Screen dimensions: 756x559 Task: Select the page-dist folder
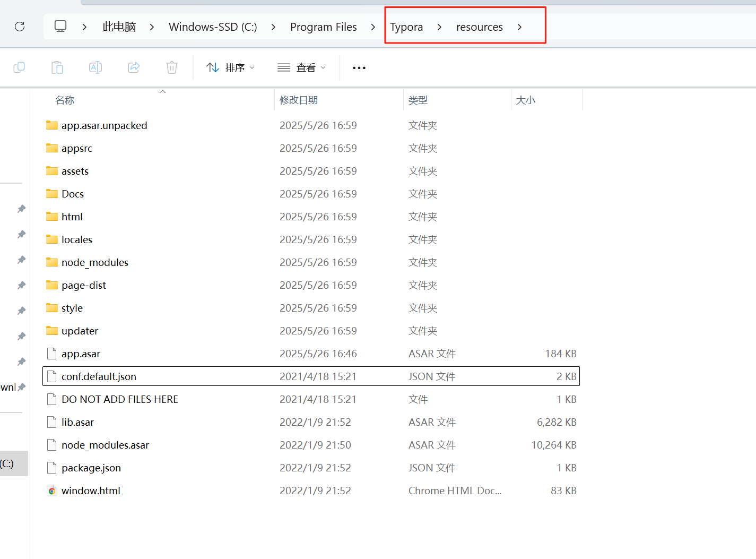point(311,285)
